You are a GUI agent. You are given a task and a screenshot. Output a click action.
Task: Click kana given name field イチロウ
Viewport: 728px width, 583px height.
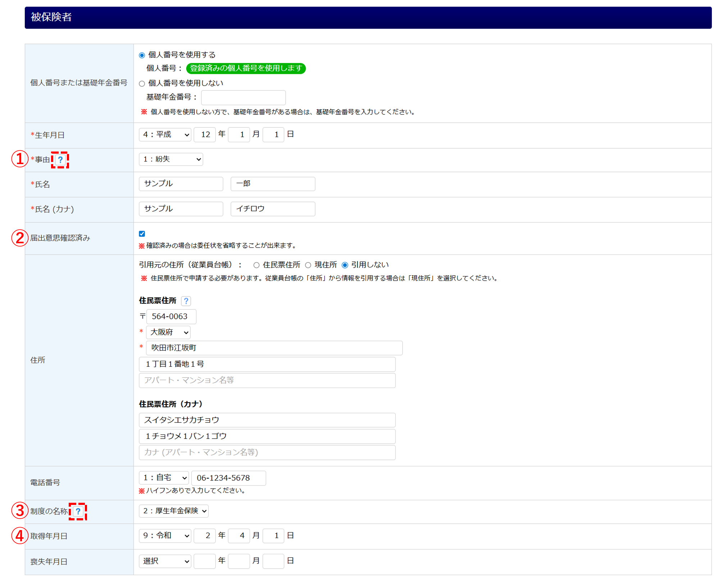click(273, 209)
